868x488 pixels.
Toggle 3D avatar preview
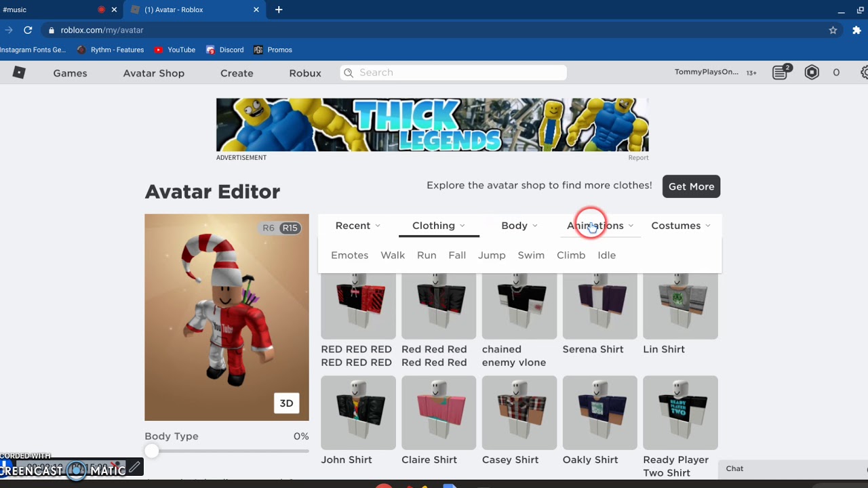[x=287, y=403]
